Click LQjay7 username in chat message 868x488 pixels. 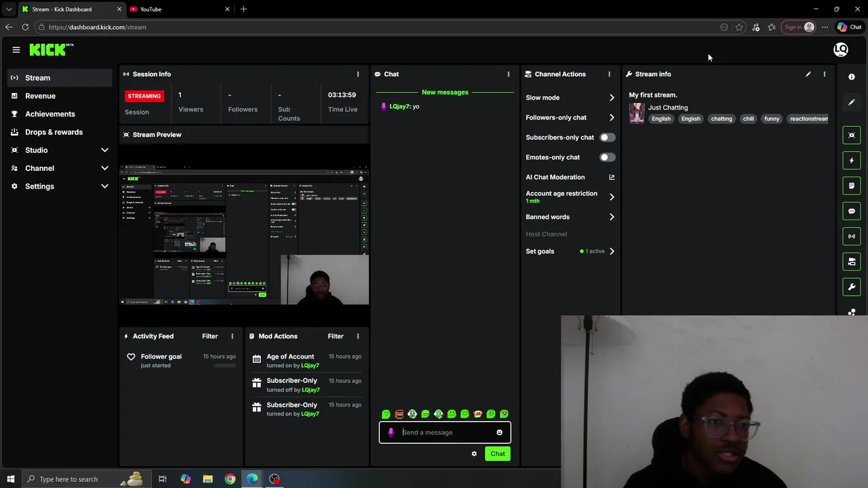click(400, 106)
